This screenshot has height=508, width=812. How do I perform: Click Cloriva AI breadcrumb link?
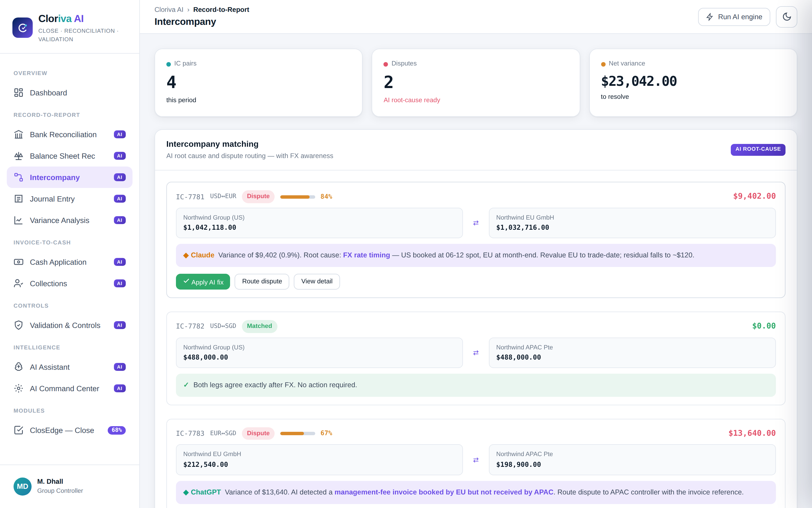[169, 10]
